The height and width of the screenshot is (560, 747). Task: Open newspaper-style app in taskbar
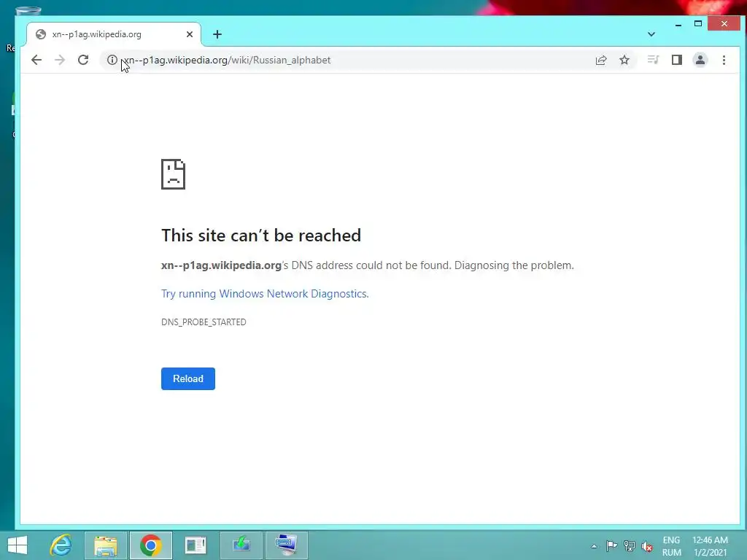tap(196, 545)
